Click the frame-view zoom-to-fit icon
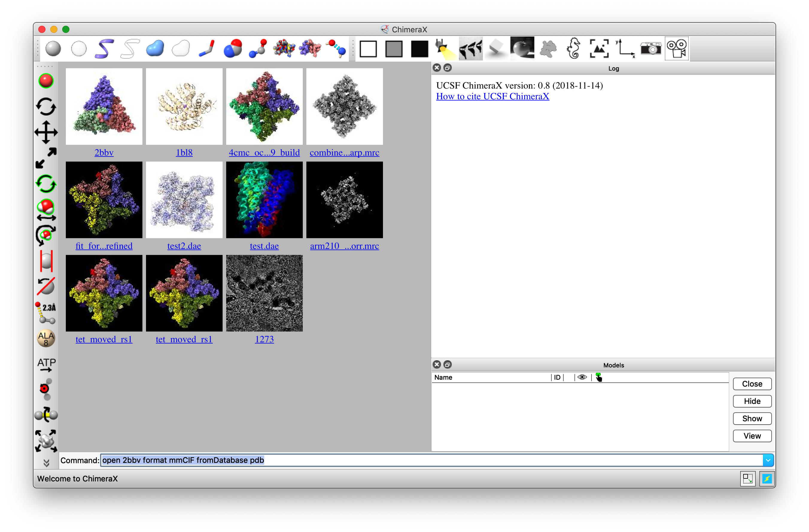The width and height of the screenshot is (809, 532). (x=599, y=48)
